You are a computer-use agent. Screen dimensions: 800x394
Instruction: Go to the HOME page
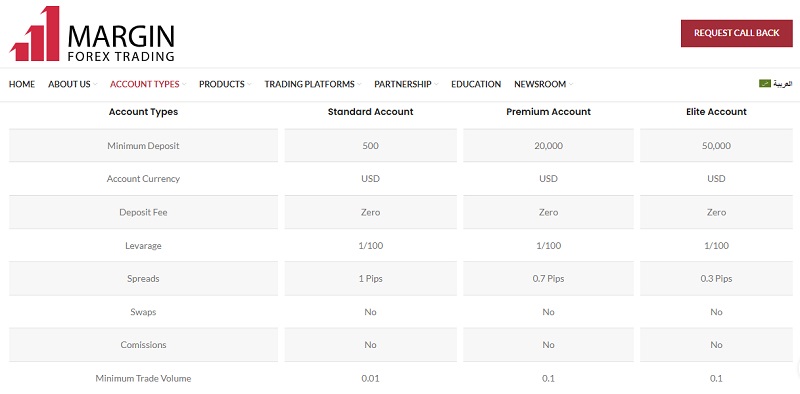pos(22,84)
